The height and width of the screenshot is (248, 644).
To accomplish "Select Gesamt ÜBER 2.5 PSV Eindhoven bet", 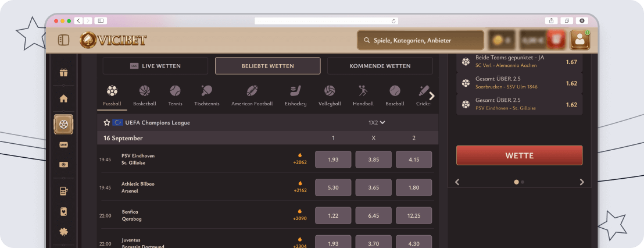I will point(519,104).
